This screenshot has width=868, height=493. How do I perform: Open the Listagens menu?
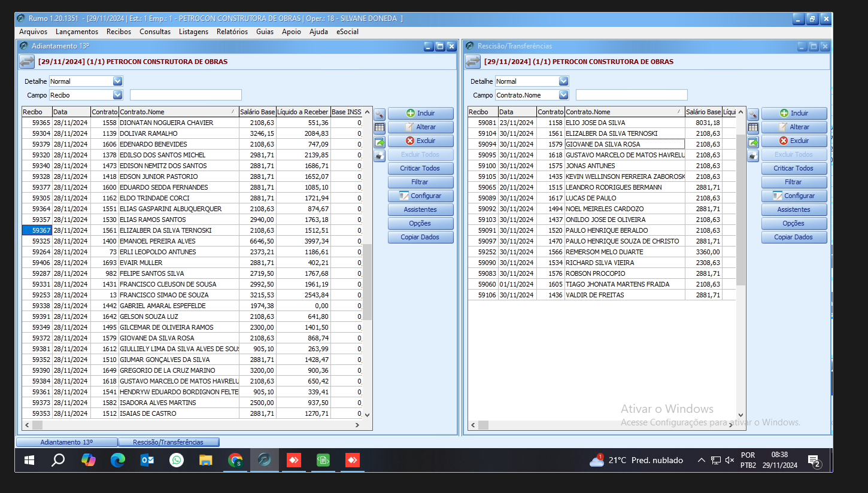(193, 32)
